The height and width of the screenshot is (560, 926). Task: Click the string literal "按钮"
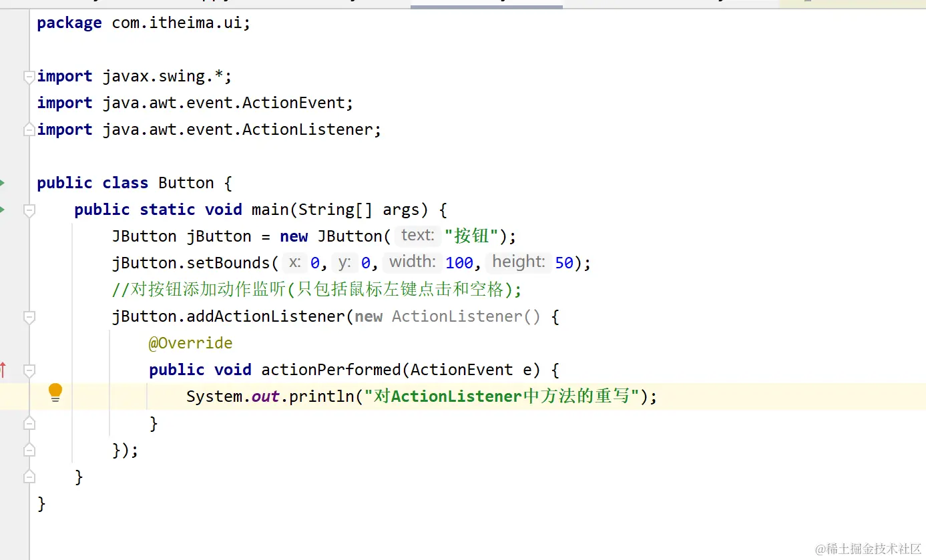pyautogui.click(x=471, y=236)
